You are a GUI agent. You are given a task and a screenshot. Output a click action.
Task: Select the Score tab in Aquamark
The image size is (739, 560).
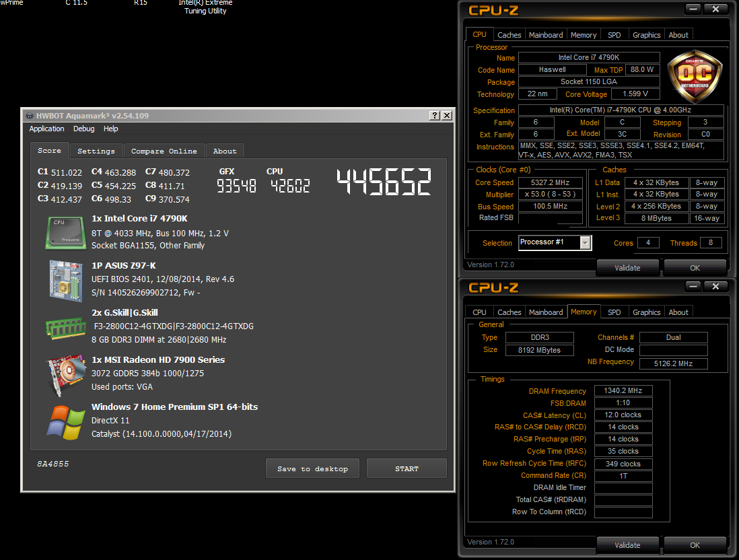tap(50, 150)
